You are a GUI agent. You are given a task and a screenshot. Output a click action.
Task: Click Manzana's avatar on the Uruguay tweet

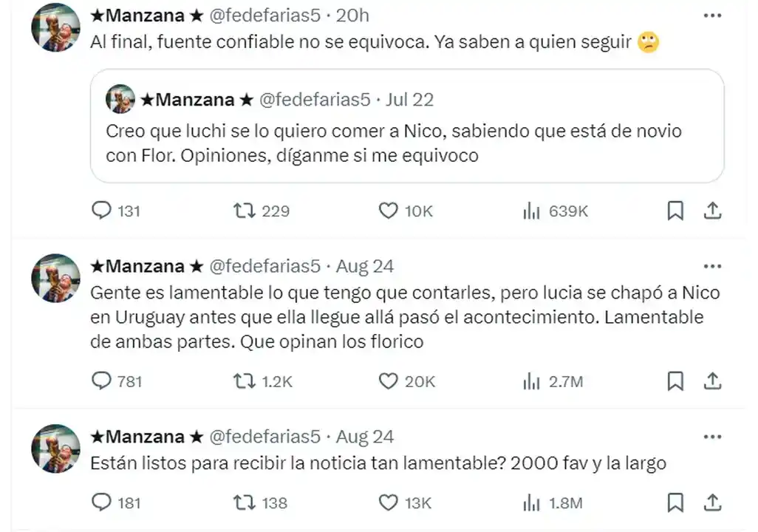click(55, 278)
